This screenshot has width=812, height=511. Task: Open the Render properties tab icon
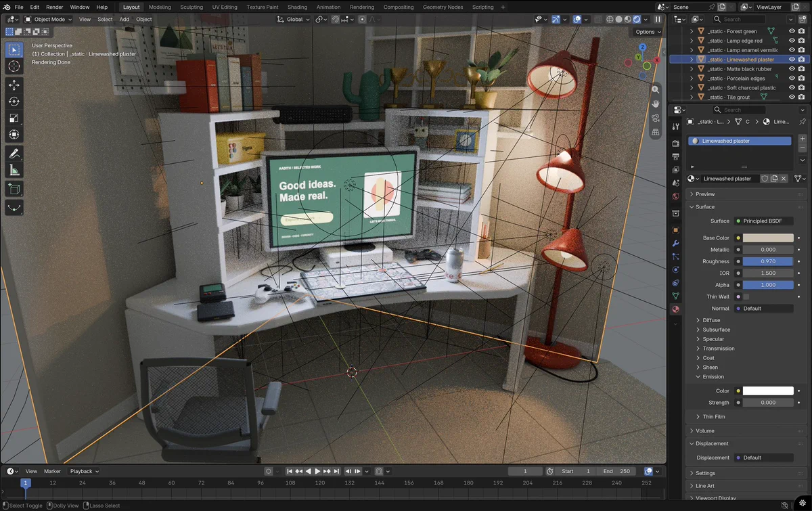[675, 143]
